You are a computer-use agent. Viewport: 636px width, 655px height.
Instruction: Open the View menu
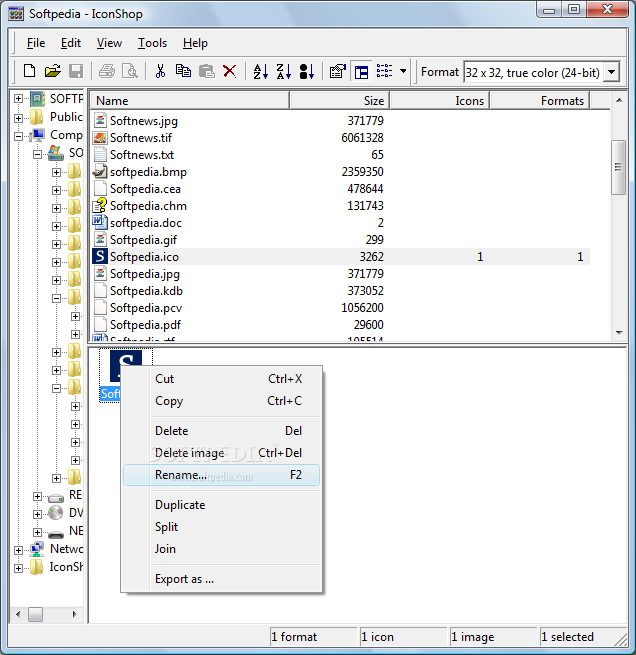coord(109,43)
